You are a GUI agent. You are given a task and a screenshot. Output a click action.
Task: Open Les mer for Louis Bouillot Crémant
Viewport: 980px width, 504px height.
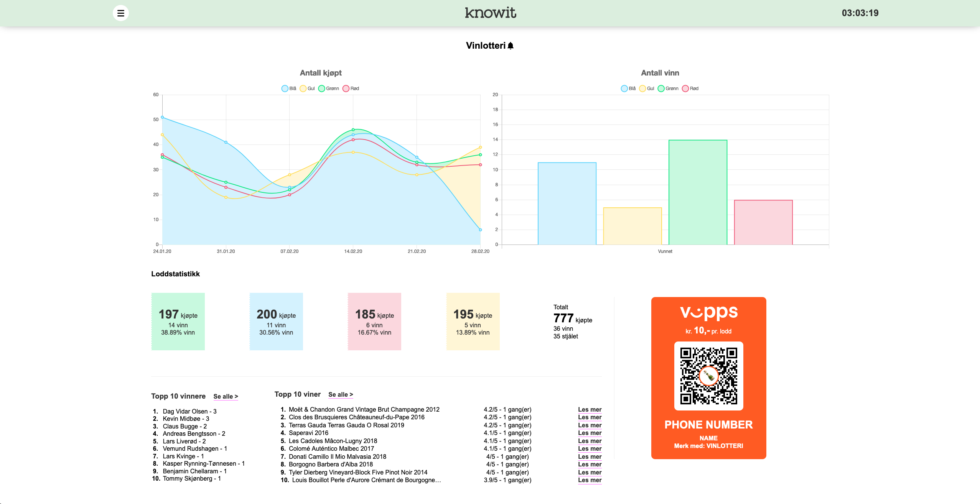590,480
